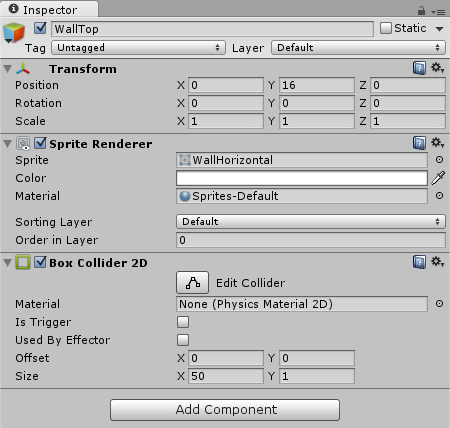Click the Inspector lock icon
The height and width of the screenshot is (428, 450).
coord(421,11)
